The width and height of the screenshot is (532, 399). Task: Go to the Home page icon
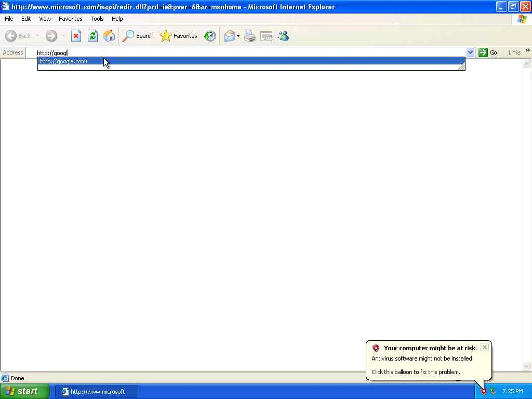pos(109,36)
